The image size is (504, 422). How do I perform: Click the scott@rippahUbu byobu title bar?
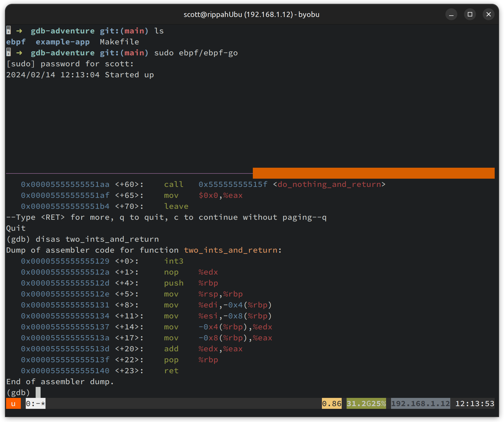tap(251, 14)
